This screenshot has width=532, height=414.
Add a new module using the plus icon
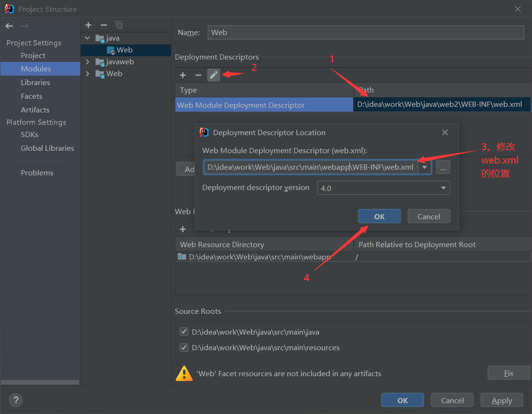click(x=88, y=25)
